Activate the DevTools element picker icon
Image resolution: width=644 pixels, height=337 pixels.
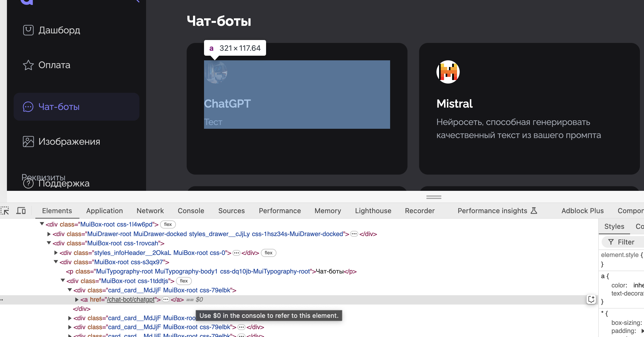tap(5, 211)
